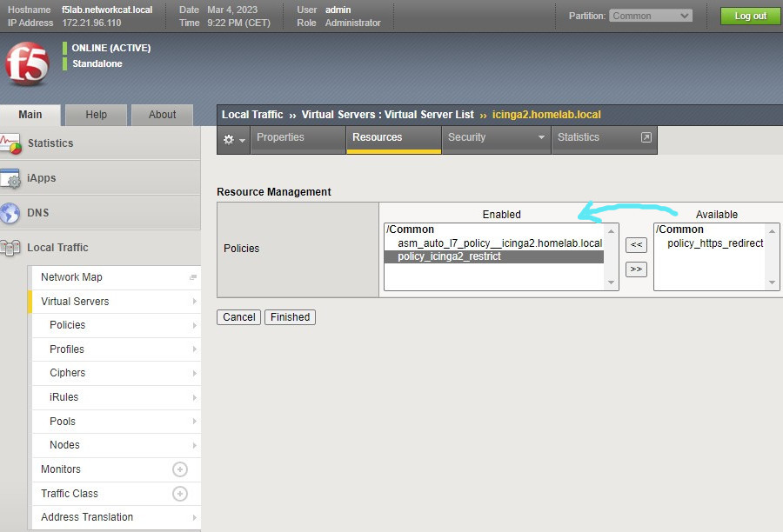Click Virtual Server List breadcrumb link
The image size is (783, 532).
(x=429, y=115)
